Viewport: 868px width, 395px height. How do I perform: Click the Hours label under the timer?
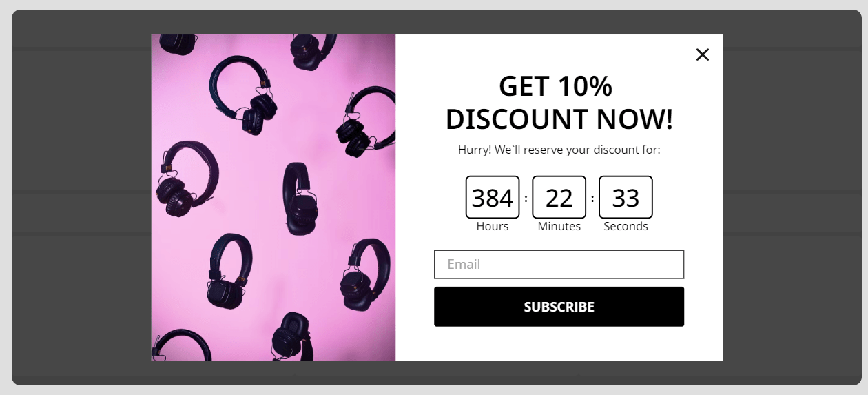pyautogui.click(x=493, y=227)
